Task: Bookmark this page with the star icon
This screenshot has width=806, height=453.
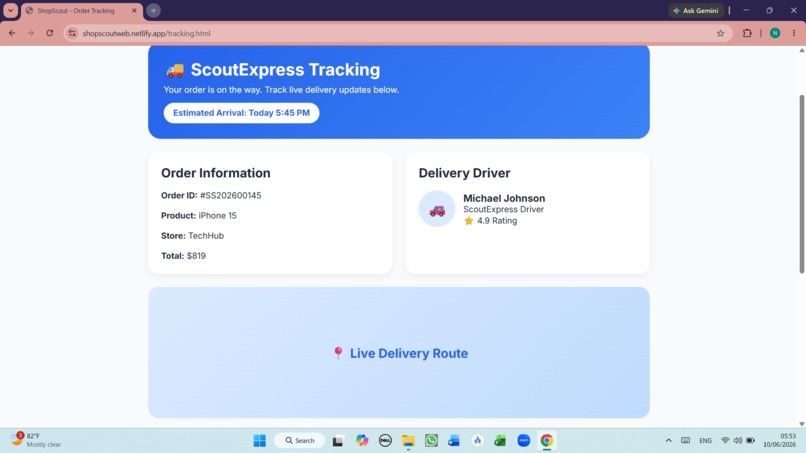Action: point(720,33)
